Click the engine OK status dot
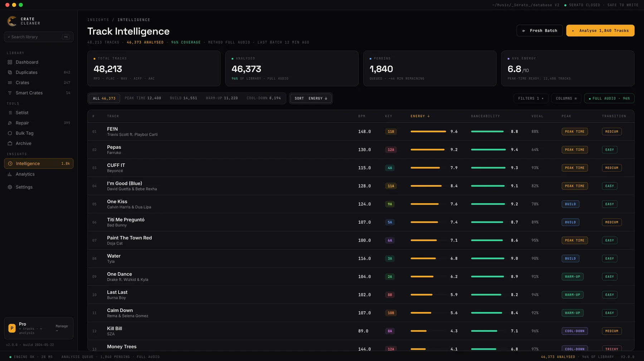The width and height of the screenshot is (644, 361). pyautogui.click(x=10, y=357)
